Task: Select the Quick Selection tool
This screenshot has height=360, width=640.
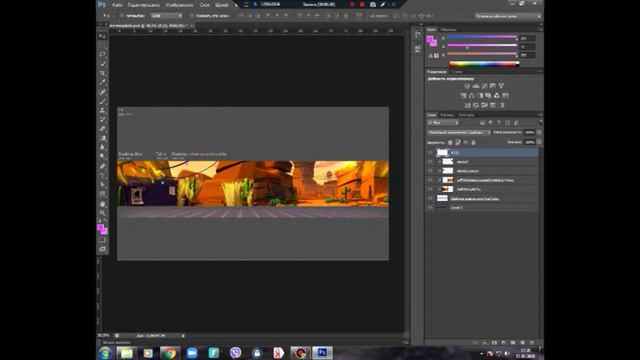Action: [x=102, y=64]
